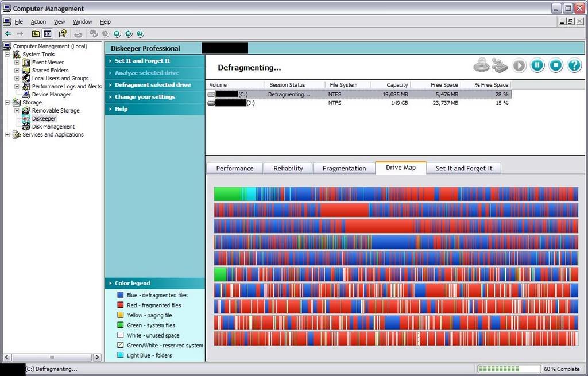Click the tree pane scrollbar left arrow
Viewport: 588px width, 376px height.
tap(7, 357)
